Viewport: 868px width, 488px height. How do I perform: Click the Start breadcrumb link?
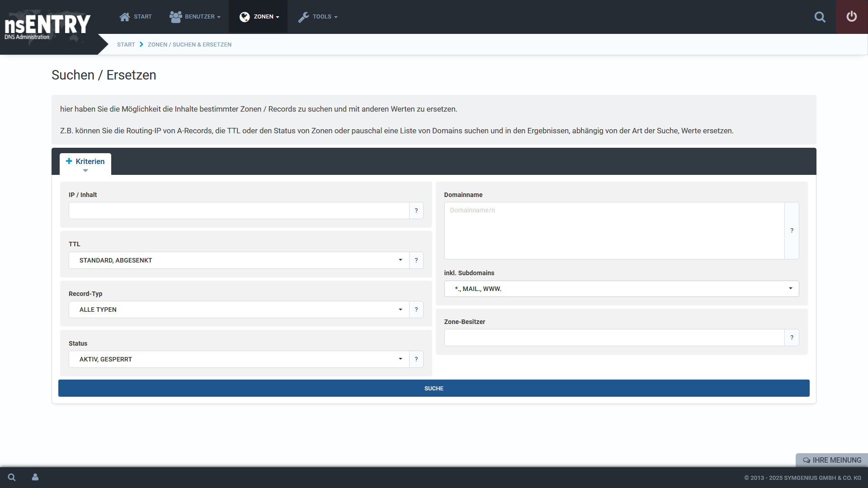pos(126,45)
